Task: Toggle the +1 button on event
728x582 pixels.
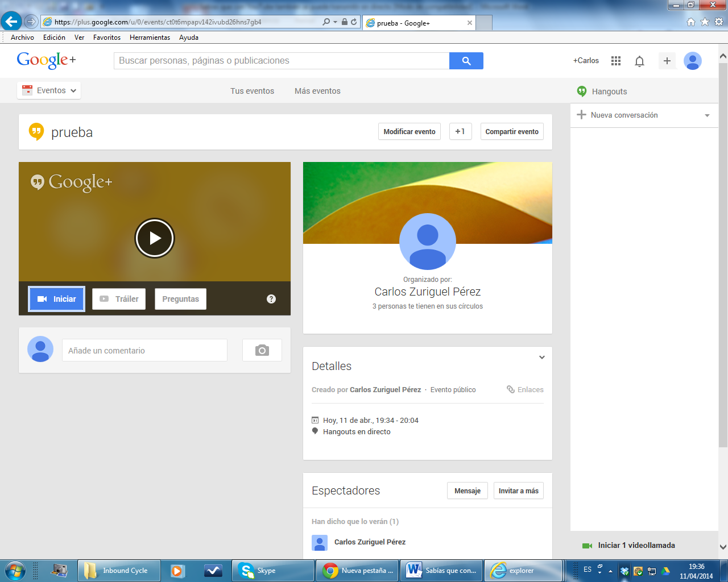Action: [460, 131]
